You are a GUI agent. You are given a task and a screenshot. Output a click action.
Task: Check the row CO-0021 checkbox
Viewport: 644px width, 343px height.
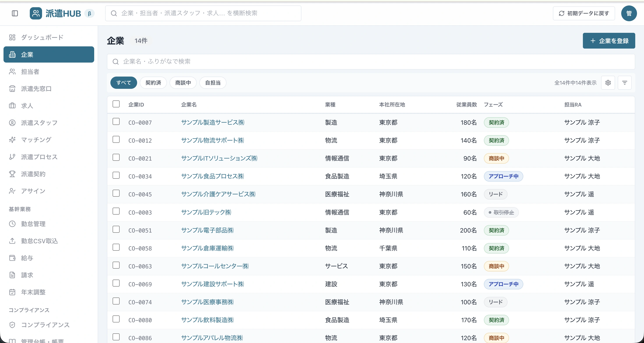116,157
